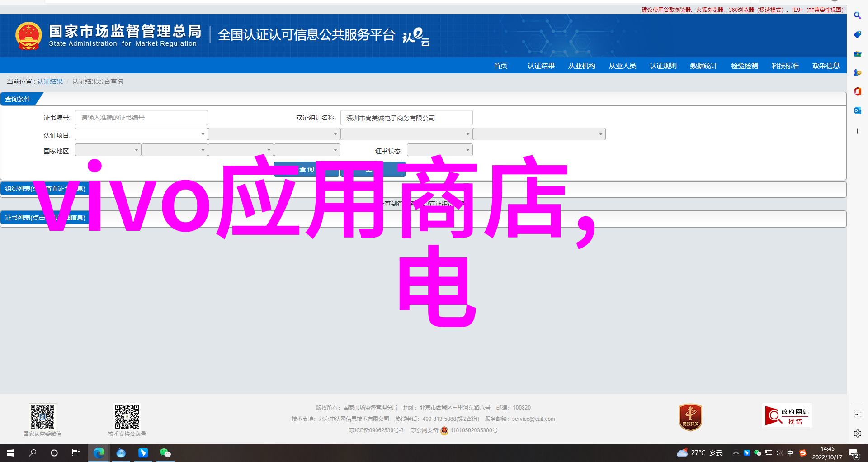This screenshot has width=868, height=462.
Task: Click the 27°C 多云 weather widget
Action: coord(699,453)
